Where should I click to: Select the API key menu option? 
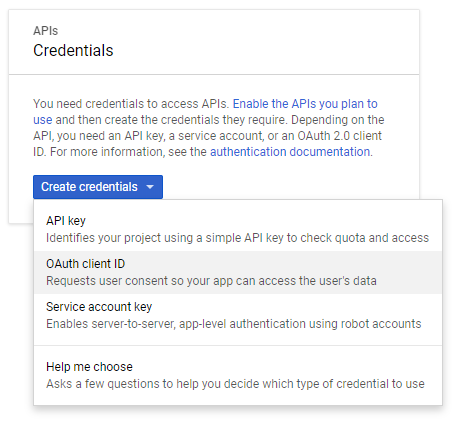238,229
